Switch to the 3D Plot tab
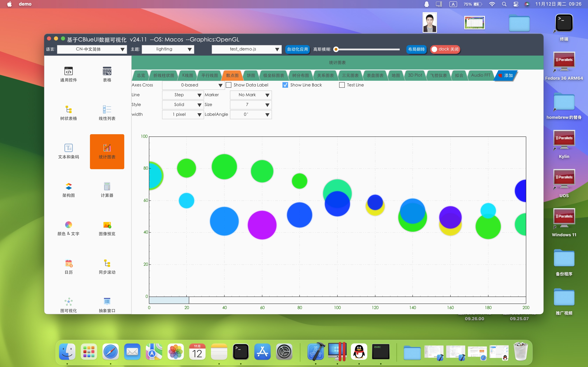Screen dimensions: 588x367 (x=415, y=75)
